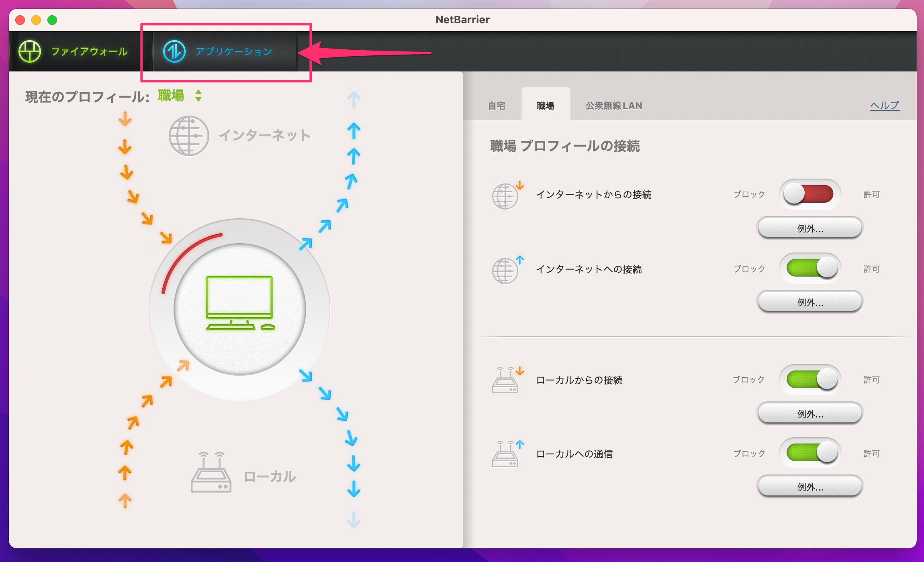
Task: Click the ローカル label in diagram
Action: tap(270, 476)
